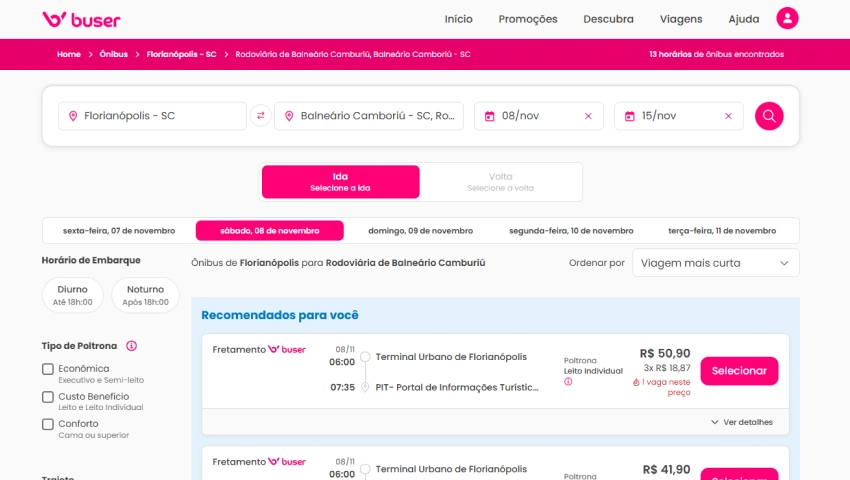This screenshot has width=850, height=480.
Task: Open the Ordenar por dropdown
Action: click(x=716, y=263)
